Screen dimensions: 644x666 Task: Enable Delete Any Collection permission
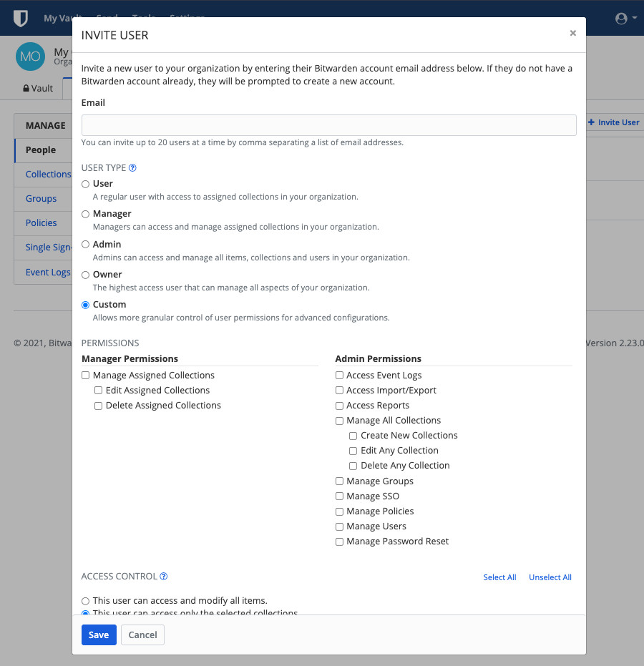click(353, 466)
